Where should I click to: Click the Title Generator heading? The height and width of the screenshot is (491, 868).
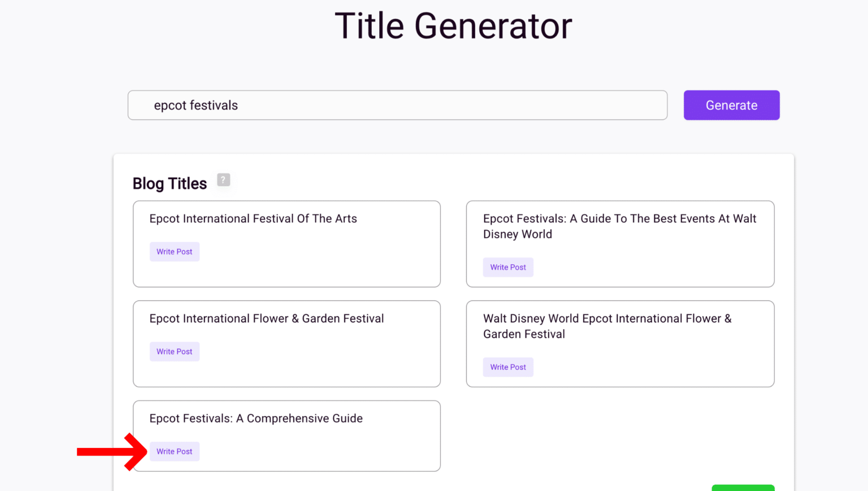453,25
